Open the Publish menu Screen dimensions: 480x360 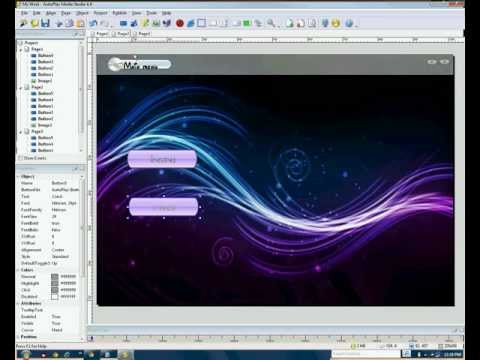click(x=119, y=13)
